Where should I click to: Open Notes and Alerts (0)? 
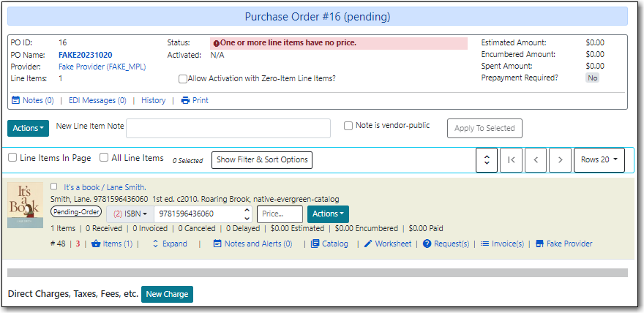coord(253,244)
